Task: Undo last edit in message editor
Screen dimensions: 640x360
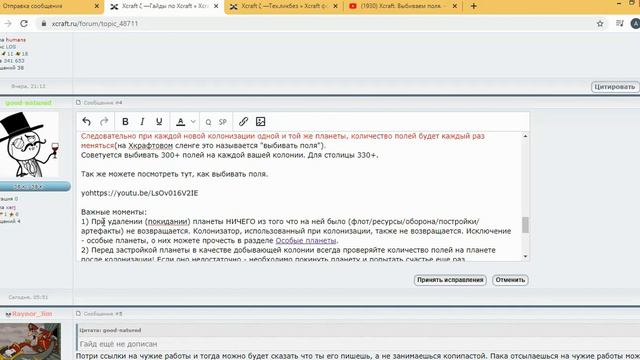Action: tap(86, 121)
